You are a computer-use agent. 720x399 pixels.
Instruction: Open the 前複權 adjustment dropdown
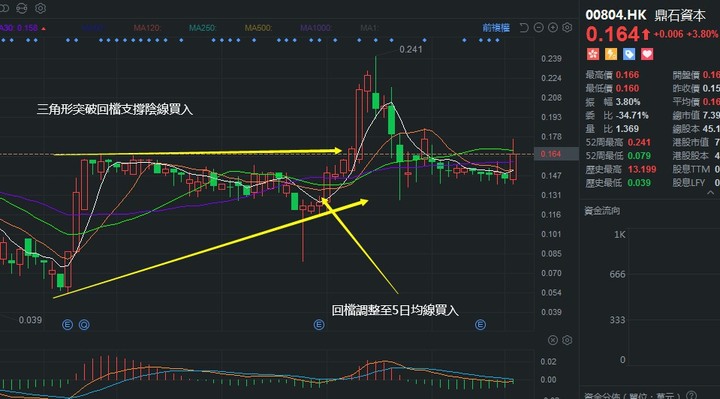[x=496, y=28]
